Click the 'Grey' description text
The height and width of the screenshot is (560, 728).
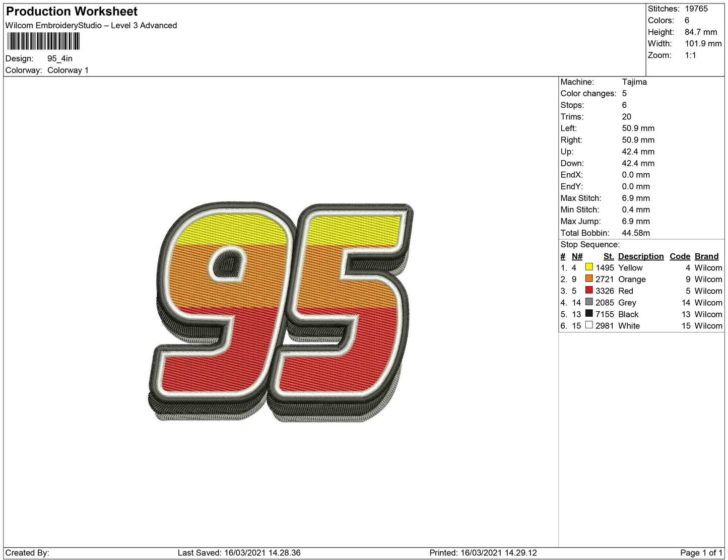tap(627, 302)
